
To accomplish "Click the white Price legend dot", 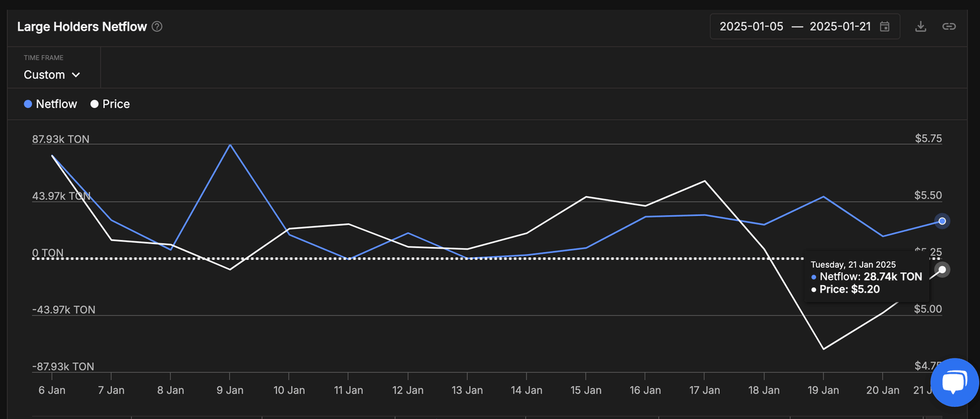I will [94, 104].
